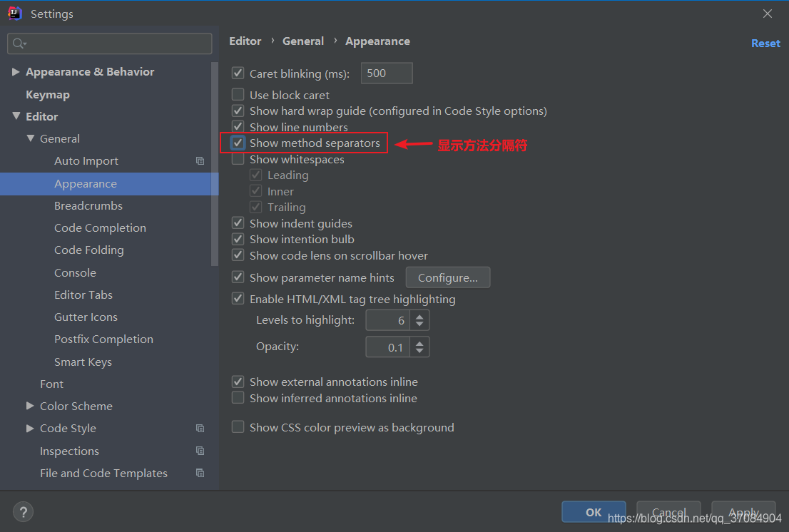Click the project-level icon beside Code Style
The width and height of the screenshot is (789, 532).
[200, 429]
